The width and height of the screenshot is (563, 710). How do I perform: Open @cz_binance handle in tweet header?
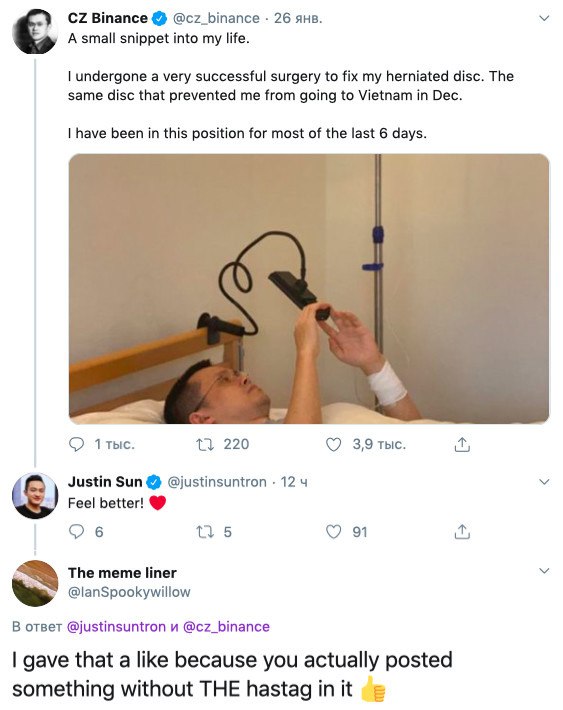point(217,18)
